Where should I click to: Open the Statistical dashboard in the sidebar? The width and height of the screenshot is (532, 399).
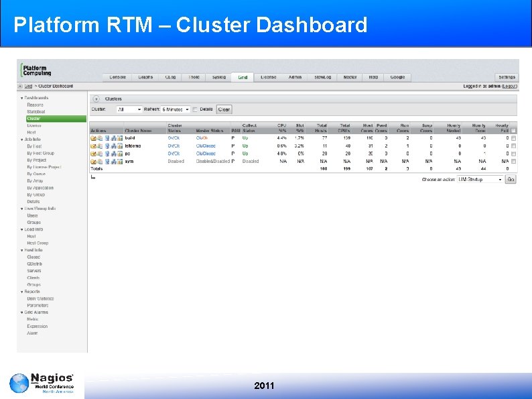pos(36,112)
